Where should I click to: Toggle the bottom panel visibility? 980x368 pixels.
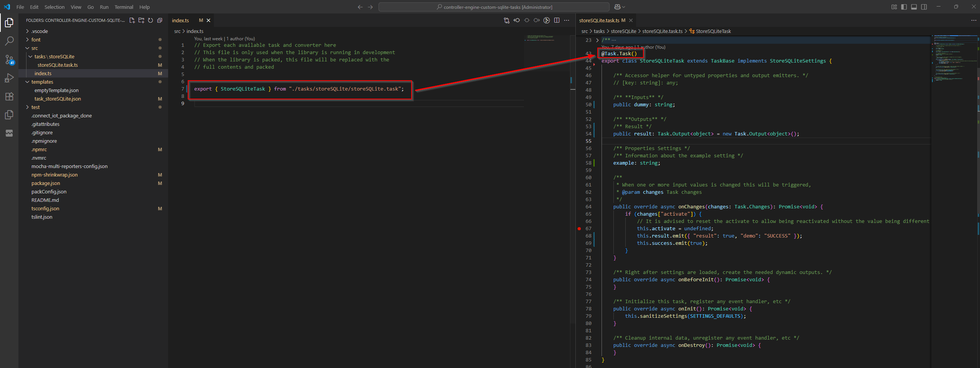[x=914, y=7]
